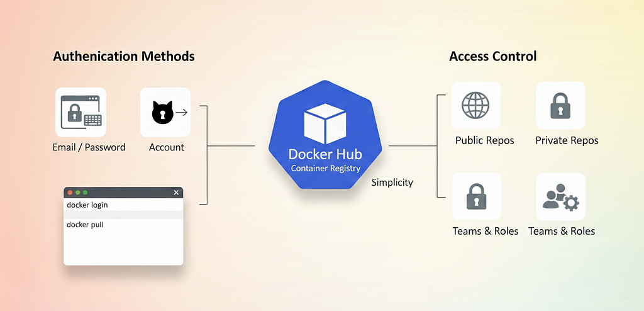Open the globe Public Repos icon
Screen dimensions: 644x311
tap(475, 105)
